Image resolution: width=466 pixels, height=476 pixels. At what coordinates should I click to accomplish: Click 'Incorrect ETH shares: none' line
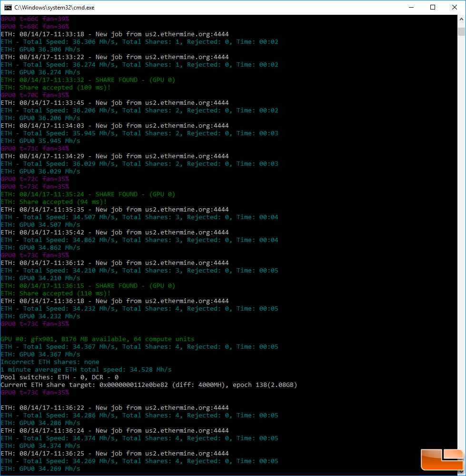[x=50, y=362]
